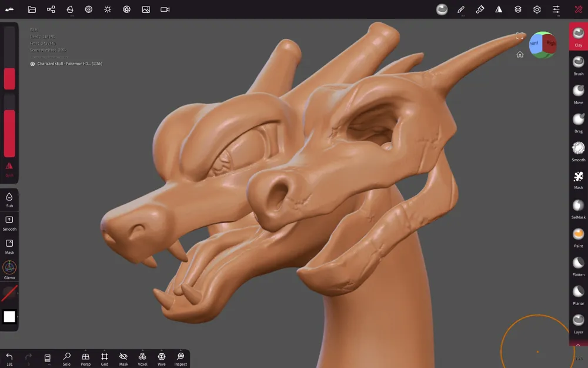Toggle Wire wireframe display

(x=162, y=359)
